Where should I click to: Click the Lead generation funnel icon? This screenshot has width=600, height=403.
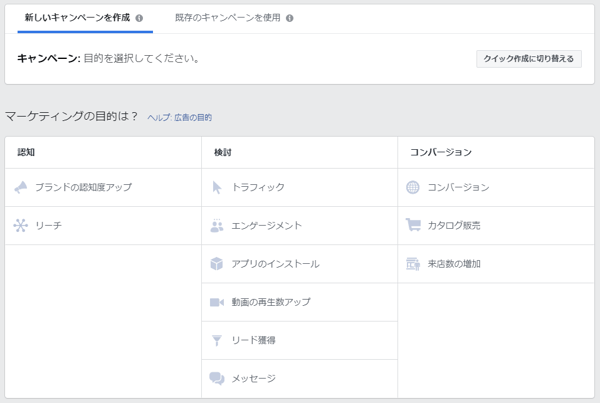[x=217, y=341]
